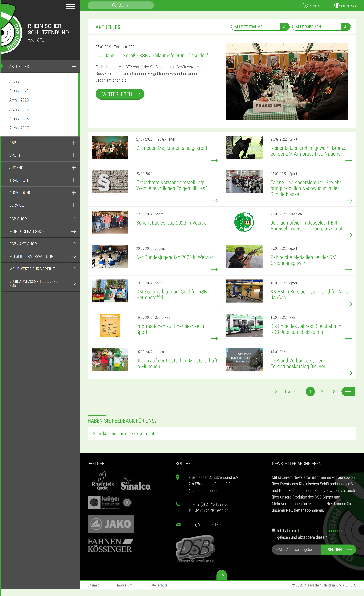
Task: Open the hamburger menu icon
Action: click(x=71, y=7)
